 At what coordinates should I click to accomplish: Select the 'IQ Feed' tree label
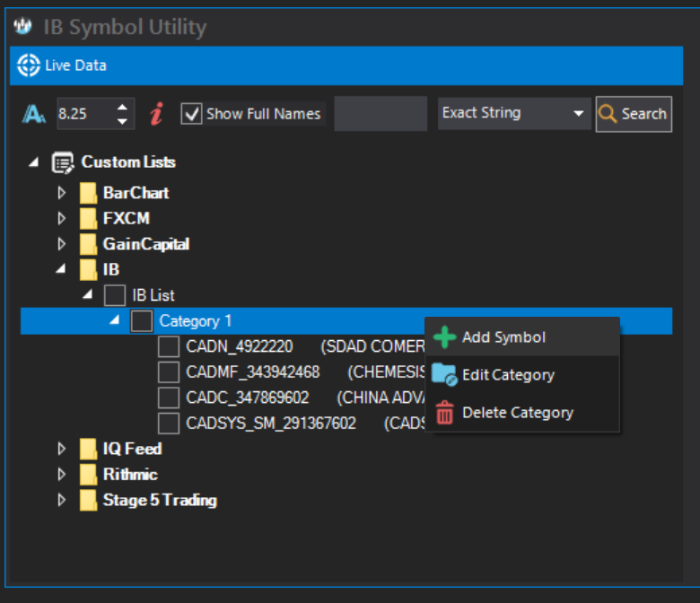[133, 449]
